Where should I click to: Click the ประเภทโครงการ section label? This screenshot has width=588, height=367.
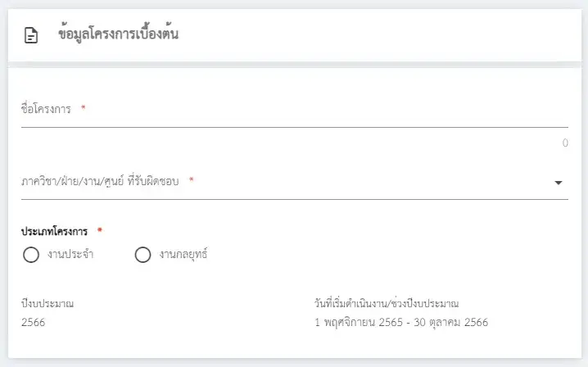(x=54, y=231)
